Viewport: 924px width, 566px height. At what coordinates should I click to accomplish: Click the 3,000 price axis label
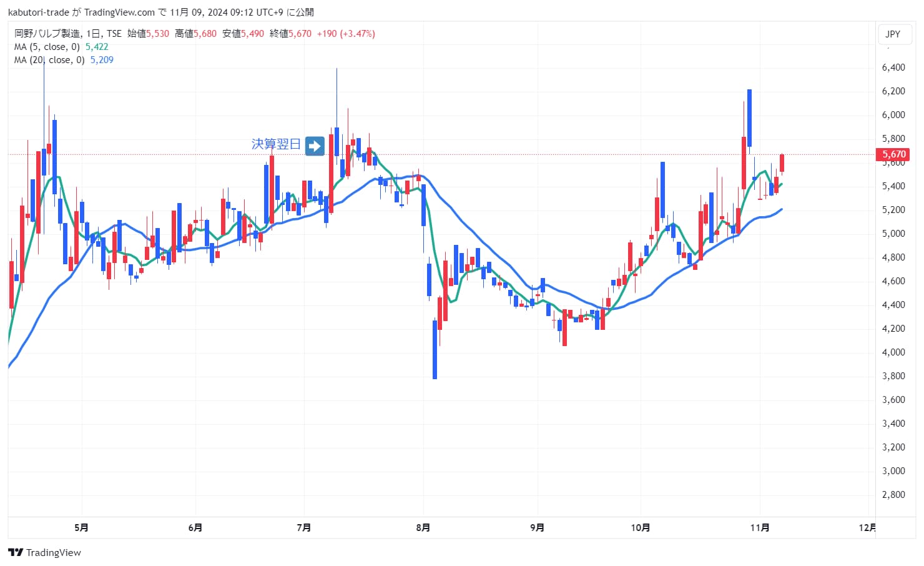coord(893,471)
